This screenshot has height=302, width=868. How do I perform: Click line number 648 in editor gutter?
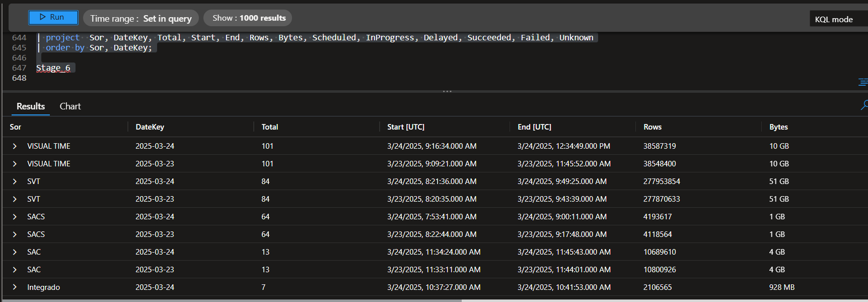click(x=19, y=78)
